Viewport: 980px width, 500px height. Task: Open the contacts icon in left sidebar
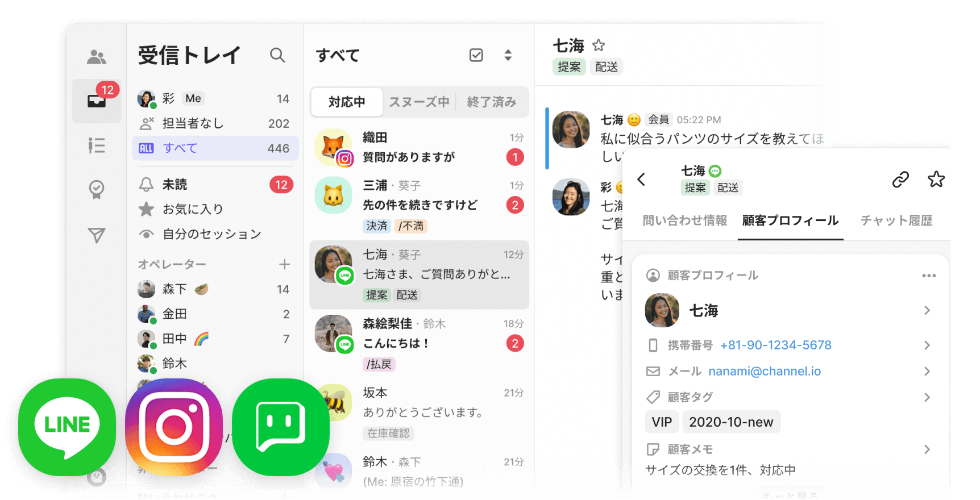point(96,57)
